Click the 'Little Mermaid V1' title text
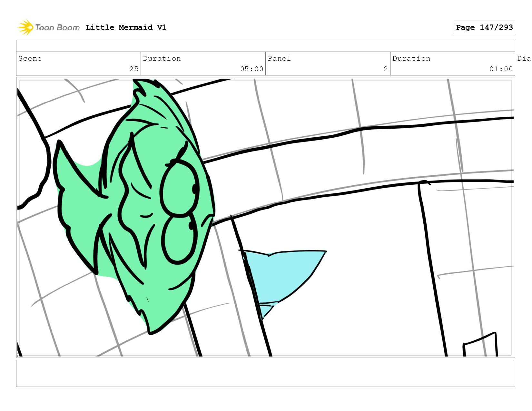This screenshot has height=411, width=532. 126,27
